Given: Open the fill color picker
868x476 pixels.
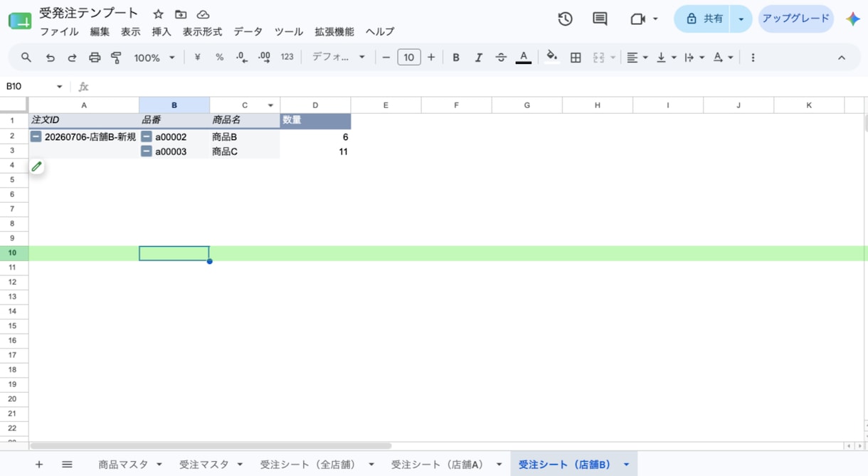Looking at the screenshot, I should (551, 58).
